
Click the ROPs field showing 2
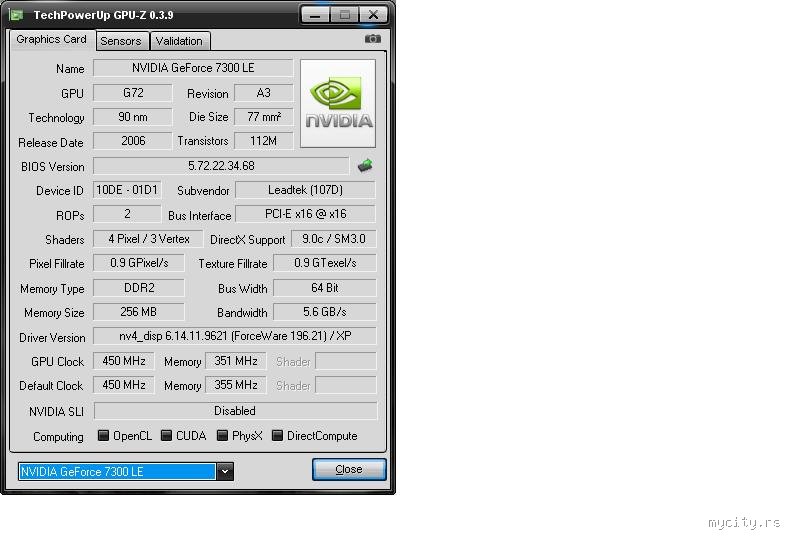[x=127, y=214]
